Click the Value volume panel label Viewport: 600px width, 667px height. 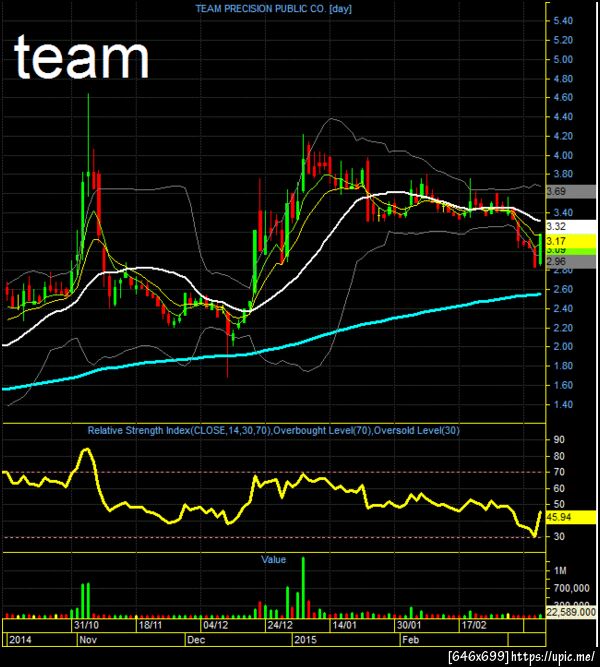[273, 559]
